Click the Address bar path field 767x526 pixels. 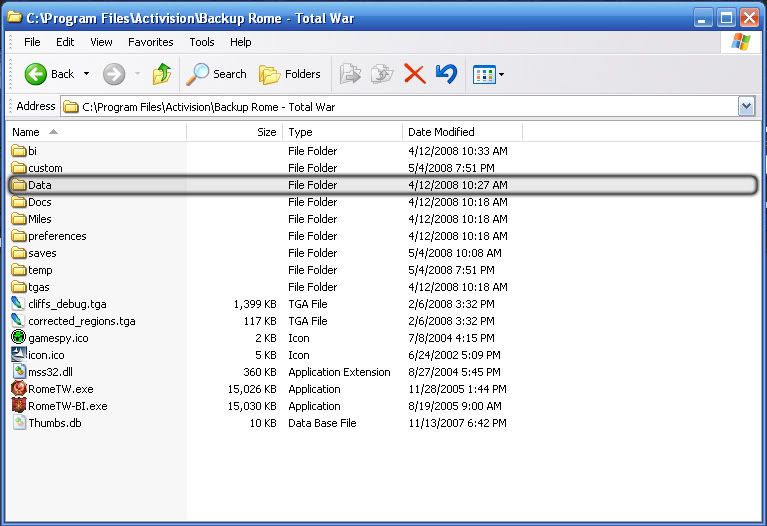coord(399,107)
